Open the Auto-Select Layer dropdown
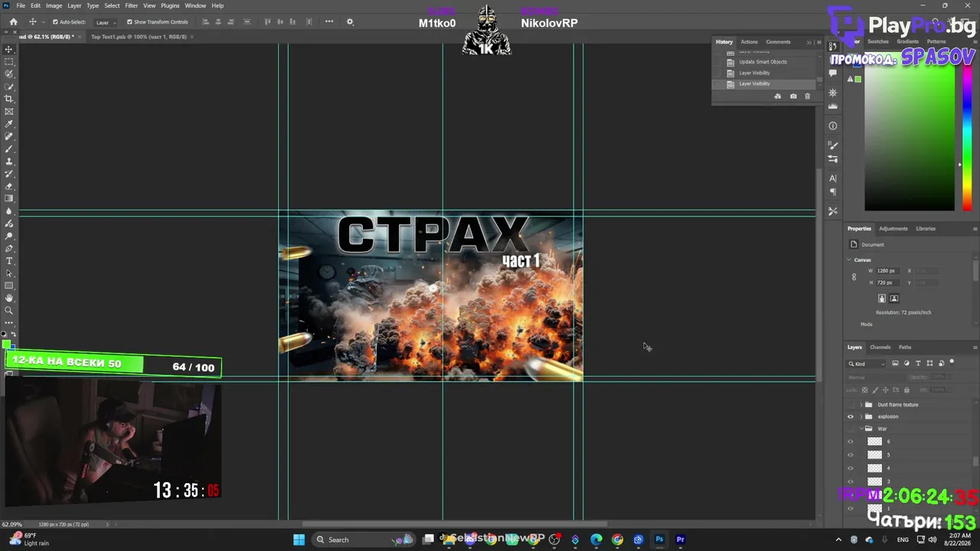The width and height of the screenshot is (980, 551). 106,22
